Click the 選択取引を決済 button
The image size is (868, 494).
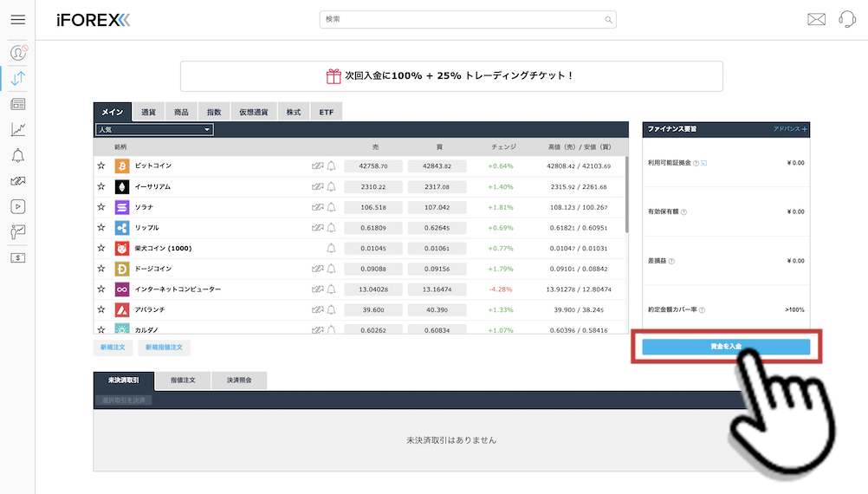coord(124,400)
